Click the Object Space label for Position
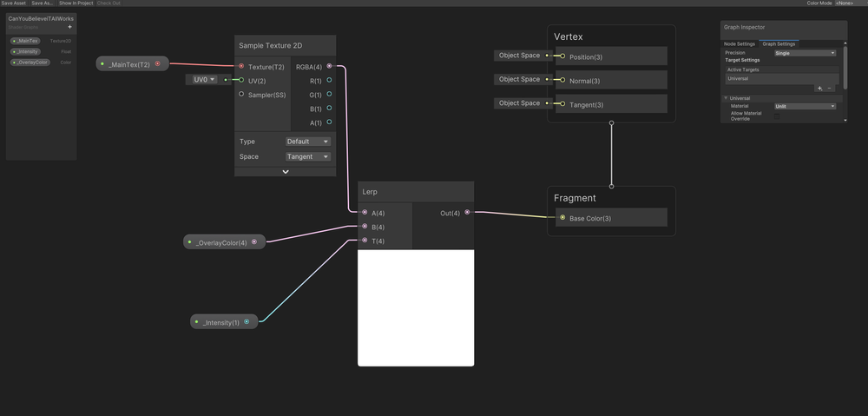868x416 pixels. point(519,56)
